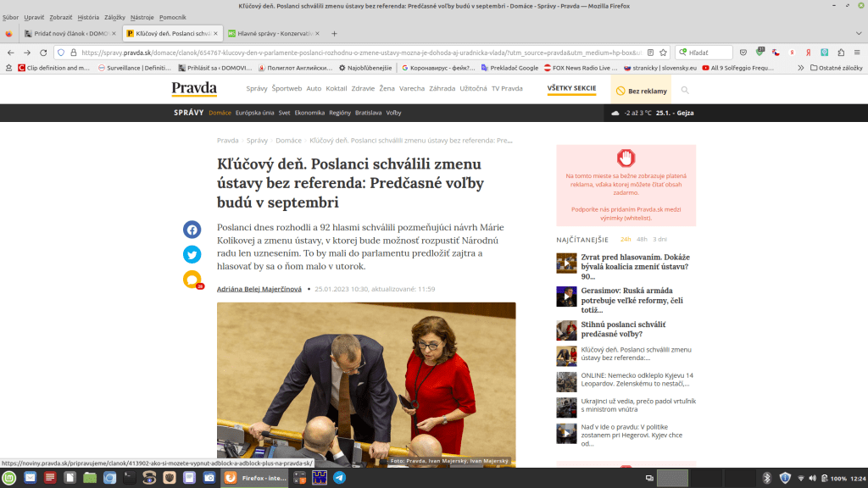Open the mail client taskbar icon
The image size is (868, 488).
pos(30,478)
